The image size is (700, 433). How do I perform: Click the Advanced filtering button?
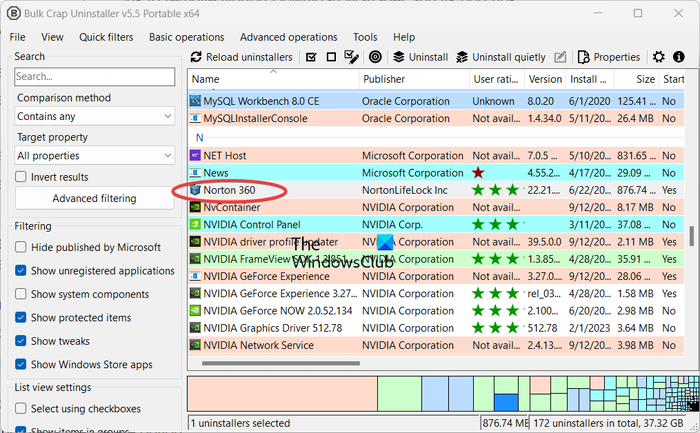[x=96, y=198]
